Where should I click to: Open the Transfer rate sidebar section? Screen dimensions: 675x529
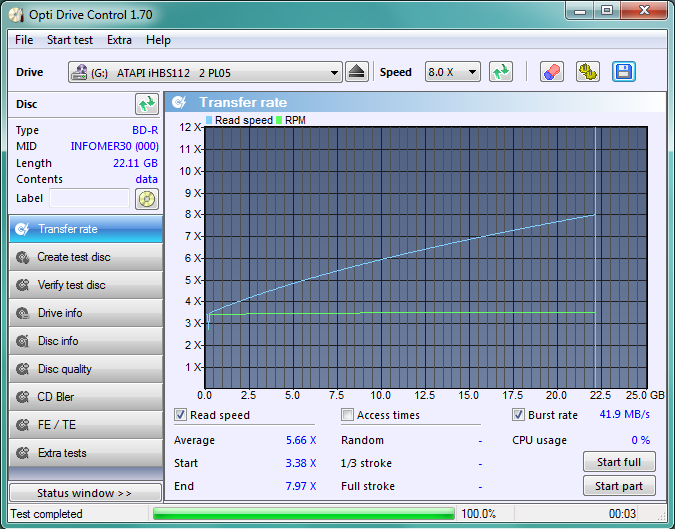point(86,229)
